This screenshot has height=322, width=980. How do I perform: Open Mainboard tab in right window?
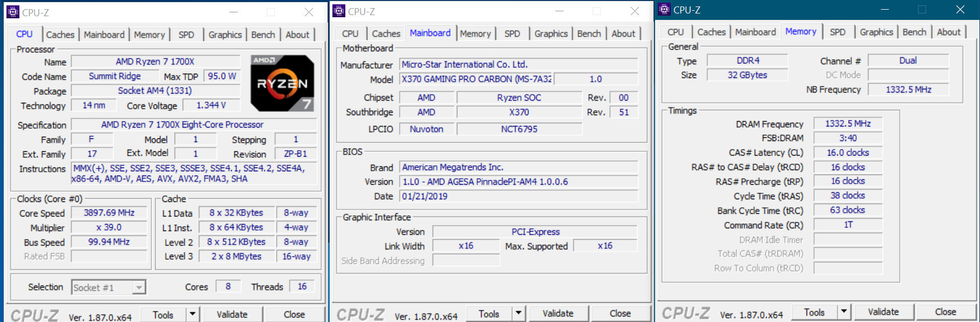click(755, 32)
